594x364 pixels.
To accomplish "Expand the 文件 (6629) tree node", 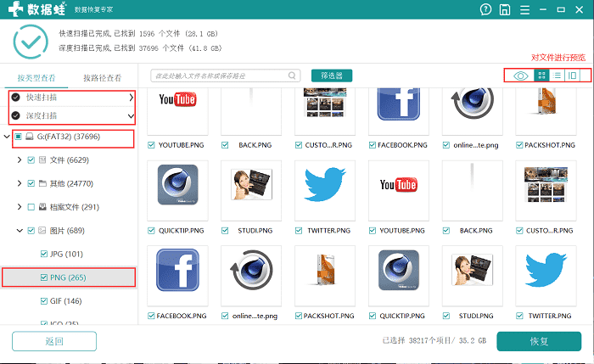I will tap(20, 160).
